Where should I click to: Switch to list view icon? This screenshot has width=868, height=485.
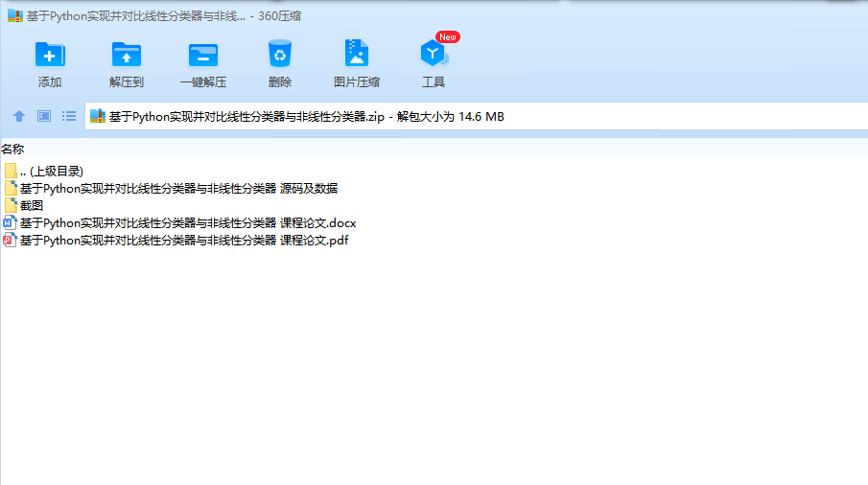pos(69,116)
